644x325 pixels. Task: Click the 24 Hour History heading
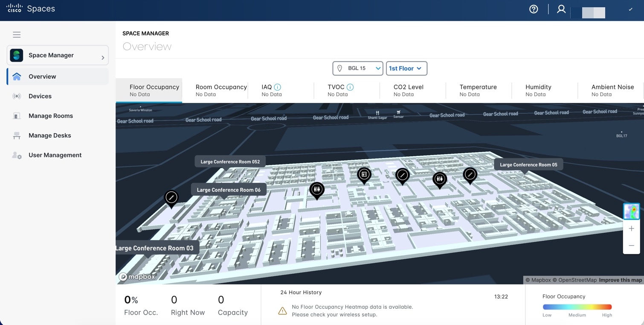(x=301, y=293)
